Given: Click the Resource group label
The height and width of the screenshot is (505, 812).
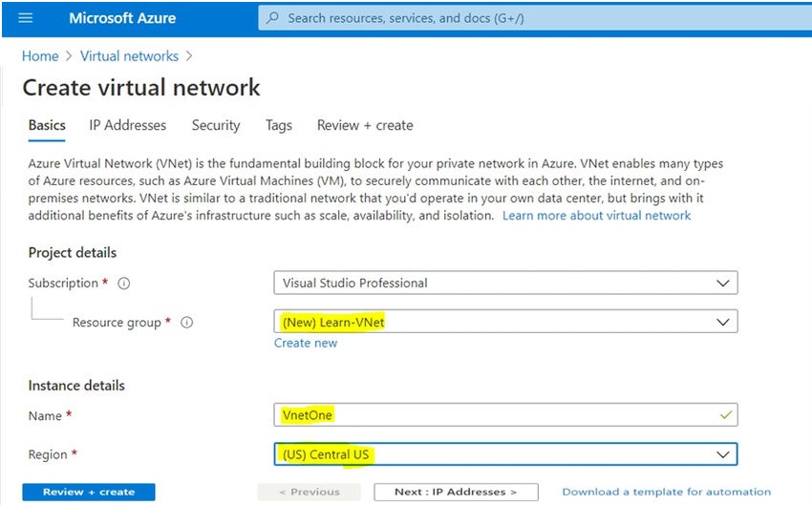Looking at the screenshot, I should click(117, 323).
